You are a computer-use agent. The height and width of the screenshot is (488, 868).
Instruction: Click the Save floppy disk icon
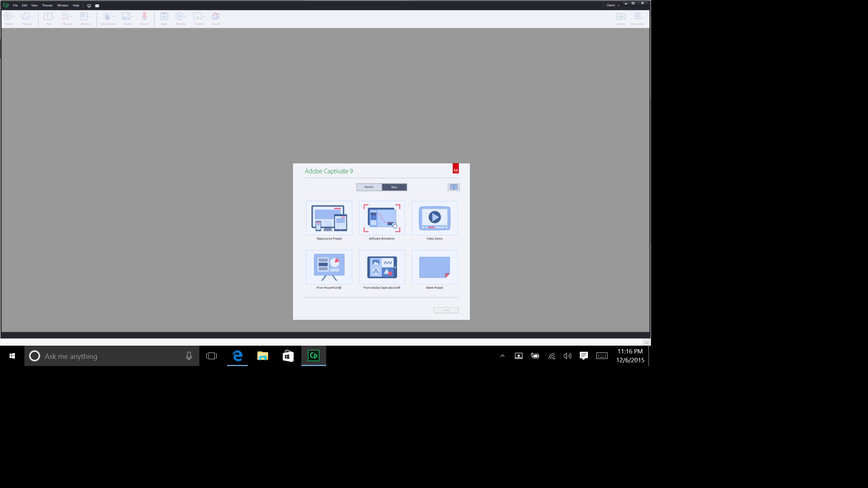[x=164, y=17]
